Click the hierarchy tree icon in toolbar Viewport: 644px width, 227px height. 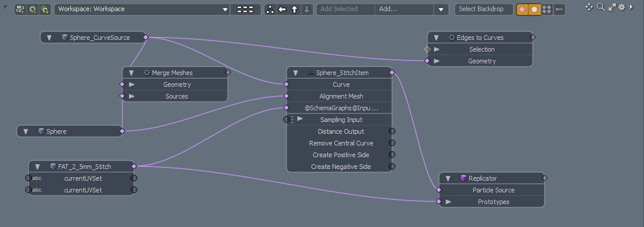pos(270,9)
